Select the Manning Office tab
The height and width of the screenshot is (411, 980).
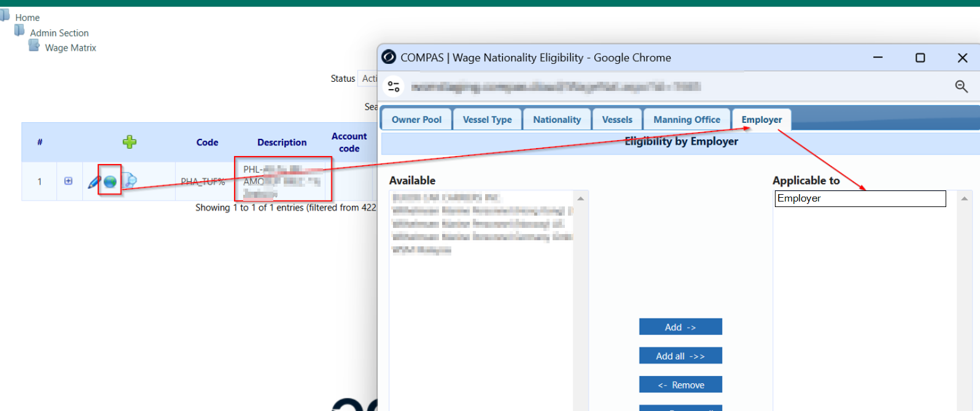(686, 120)
